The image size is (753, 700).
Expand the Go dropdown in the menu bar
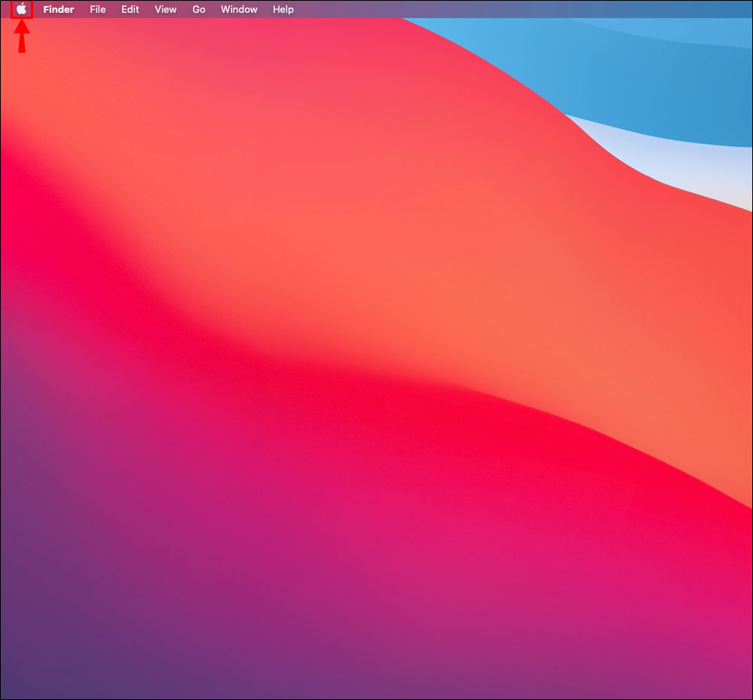click(x=199, y=9)
